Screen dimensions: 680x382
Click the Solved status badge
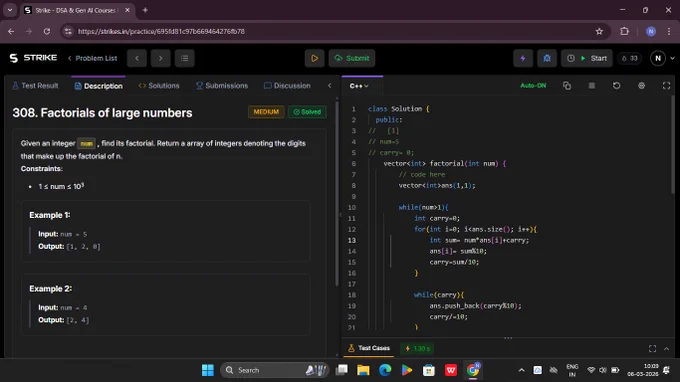tap(307, 112)
